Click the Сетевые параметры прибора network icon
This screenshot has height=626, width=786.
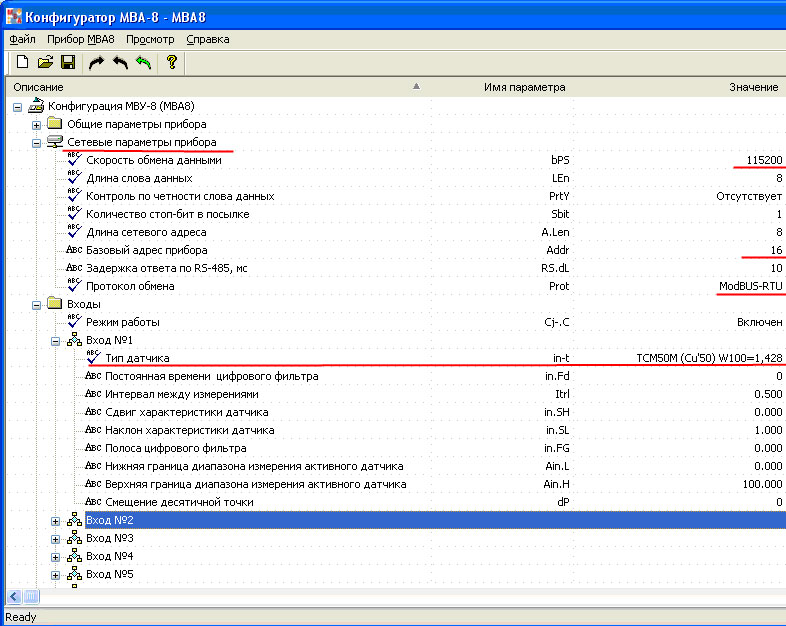54,142
